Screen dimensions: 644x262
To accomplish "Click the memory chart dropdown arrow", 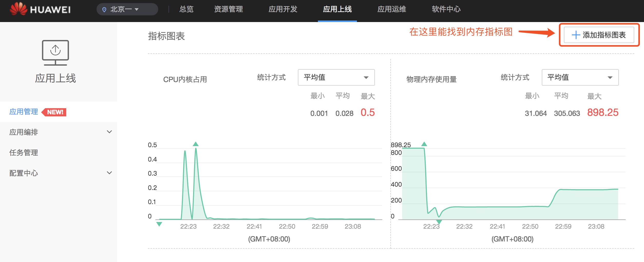I will point(610,78).
